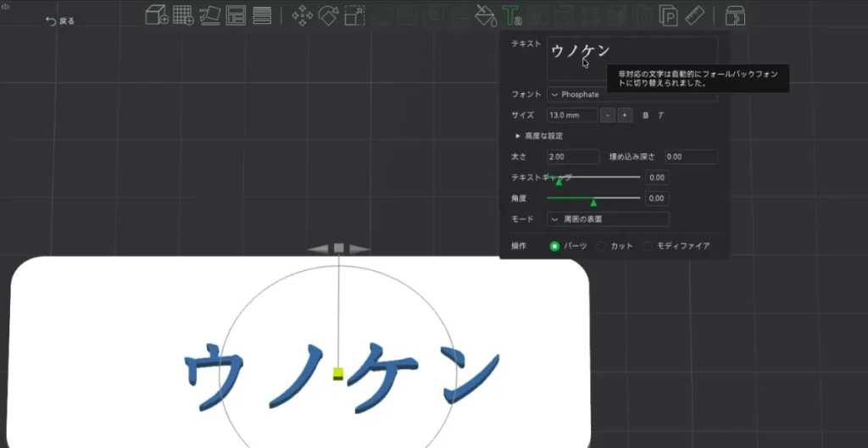Image resolution: width=868 pixels, height=448 pixels.
Task: Select the Scale tool
Action: [x=354, y=15]
